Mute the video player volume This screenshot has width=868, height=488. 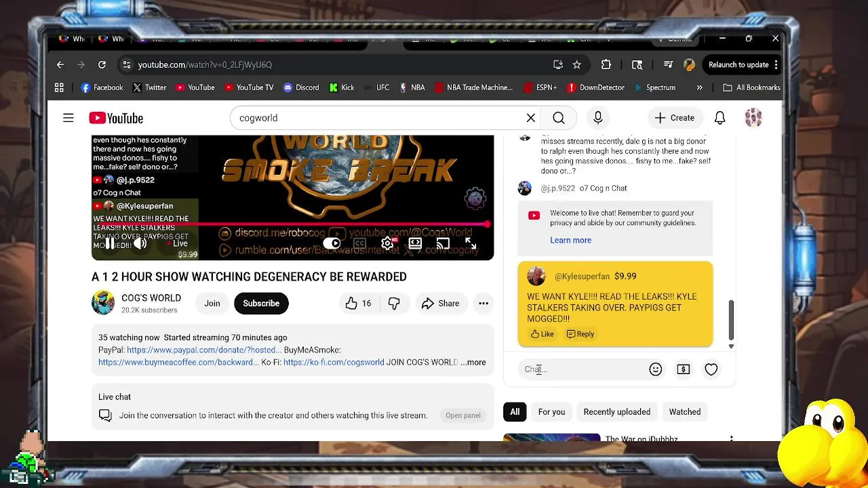(x=140, y=243)
